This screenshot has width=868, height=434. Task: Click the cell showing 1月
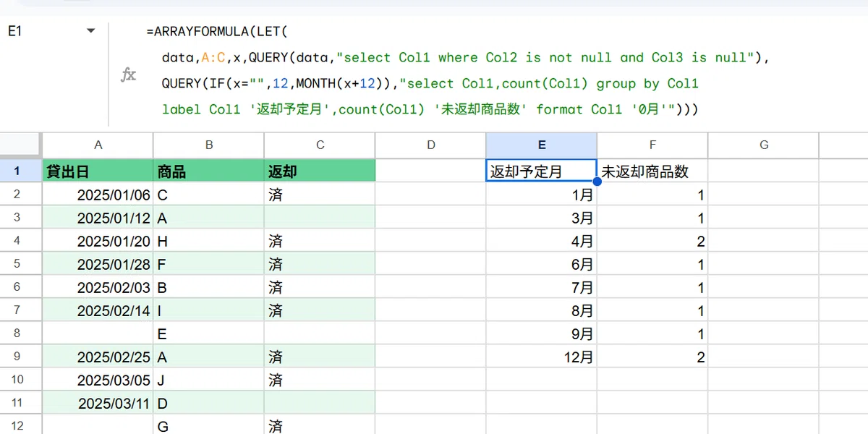pyautogui.click(x=542, y=195)
